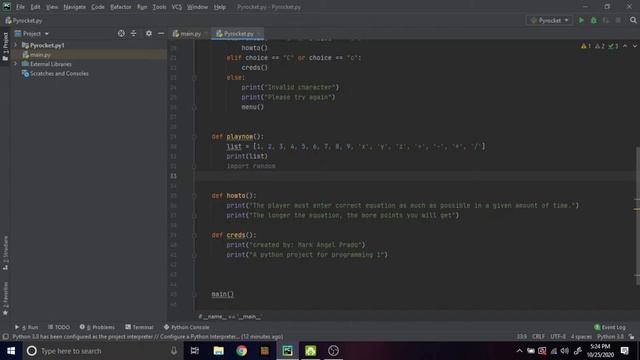The height and width of the screenshot is (360, 640).
Task: Place cursor on the main() call line
Action: coord(222,294)
